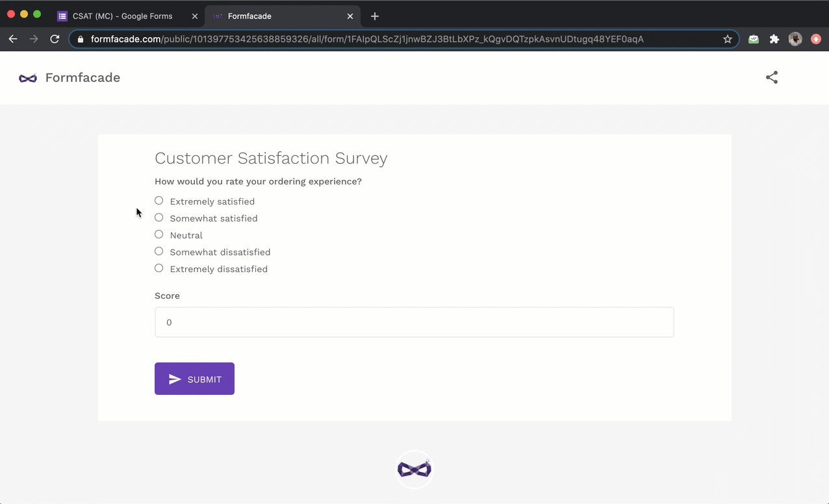
Task: Close the Formfacade tab
Action: (350, 16)
